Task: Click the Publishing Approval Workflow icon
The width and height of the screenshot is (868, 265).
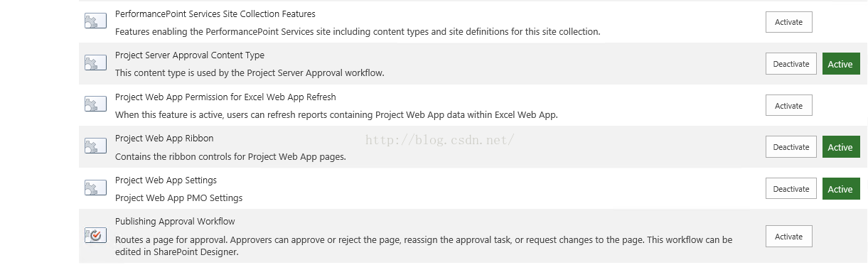Action: pos(95,235)
